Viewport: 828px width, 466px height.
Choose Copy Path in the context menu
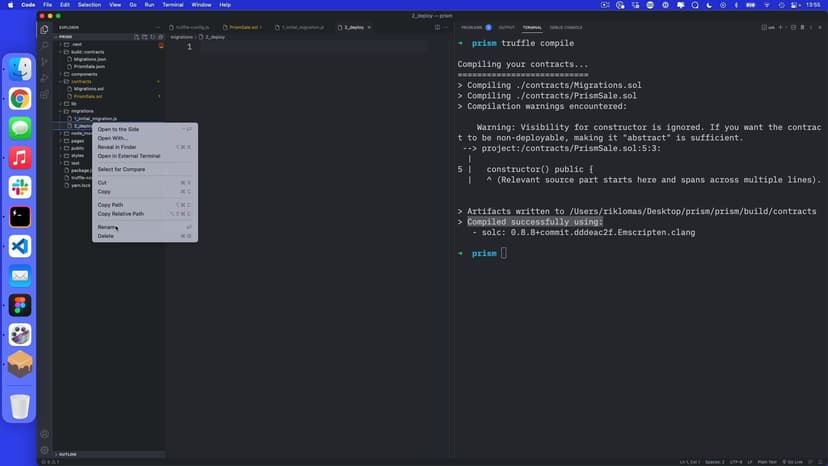tap(110, 205)
